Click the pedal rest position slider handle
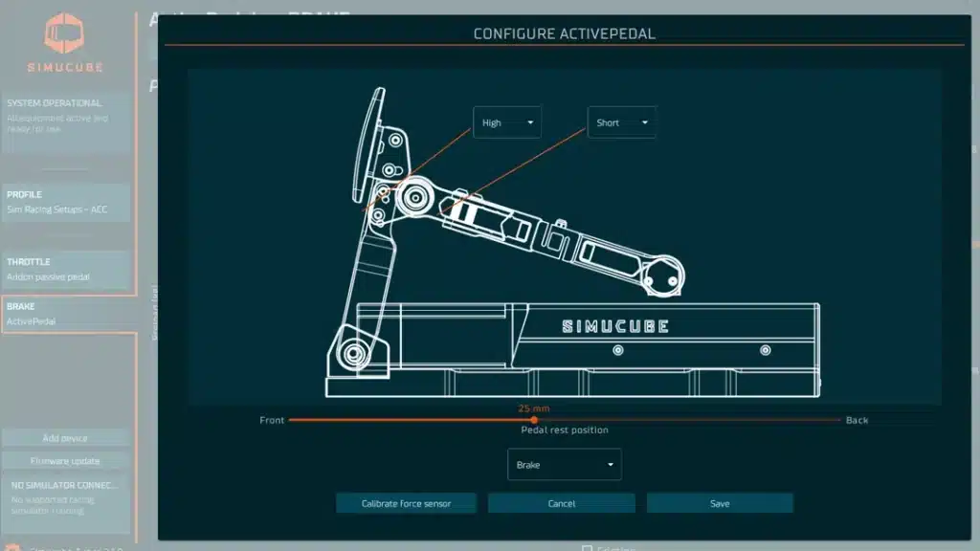Image resolution: width=980 pixels, height=551 pixels. click(534, 420)
